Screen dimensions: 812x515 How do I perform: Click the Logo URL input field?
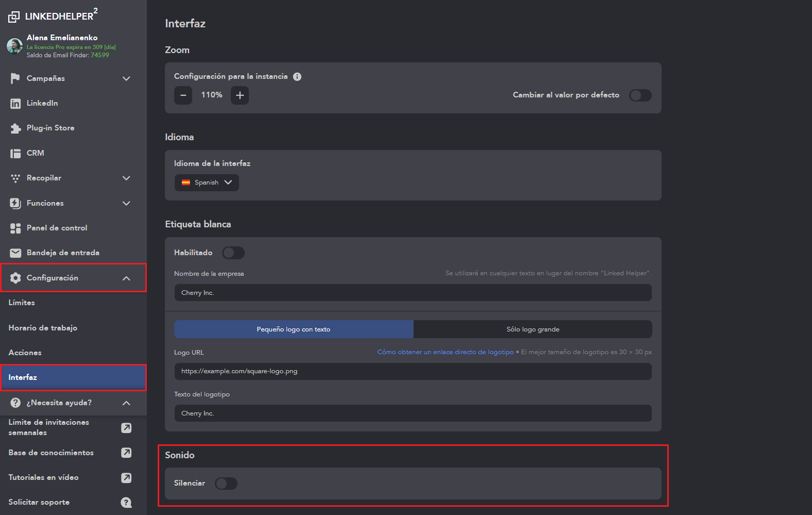[x=413, y=371]
